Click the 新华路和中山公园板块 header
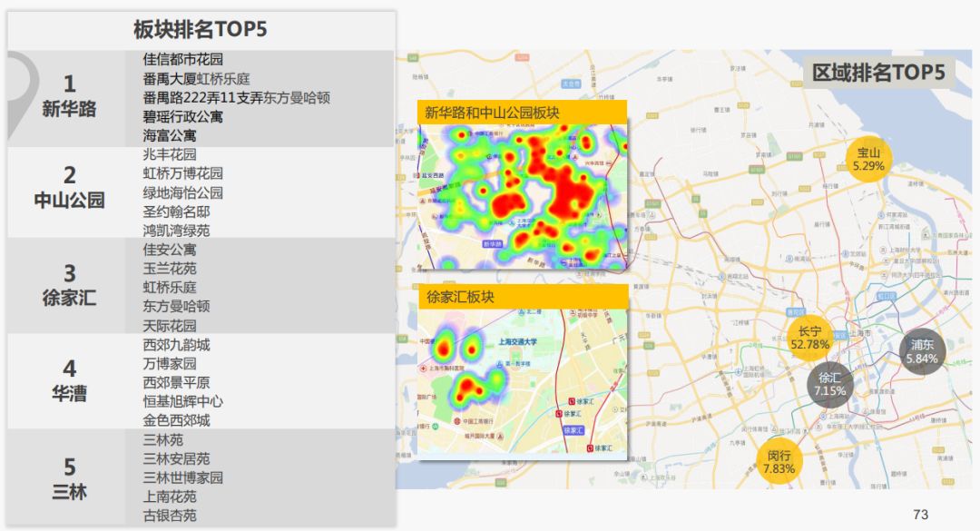 [x=523, y=112]
